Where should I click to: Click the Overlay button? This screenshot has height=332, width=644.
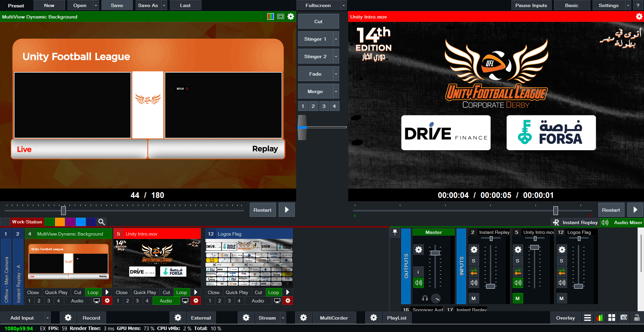pyautogui.click(x=565, y=318)
